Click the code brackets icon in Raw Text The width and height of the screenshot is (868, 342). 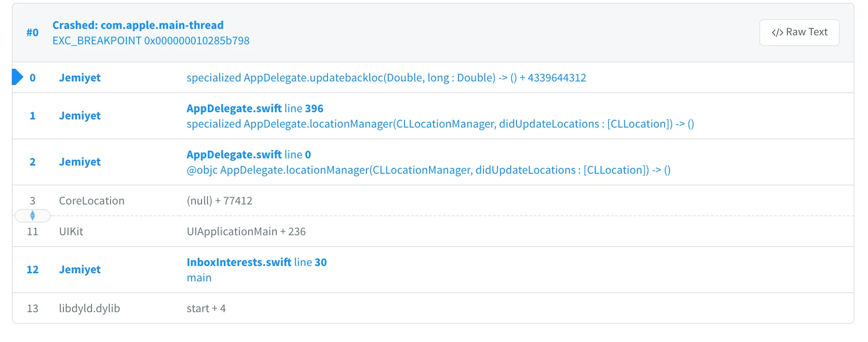(777, 33)
